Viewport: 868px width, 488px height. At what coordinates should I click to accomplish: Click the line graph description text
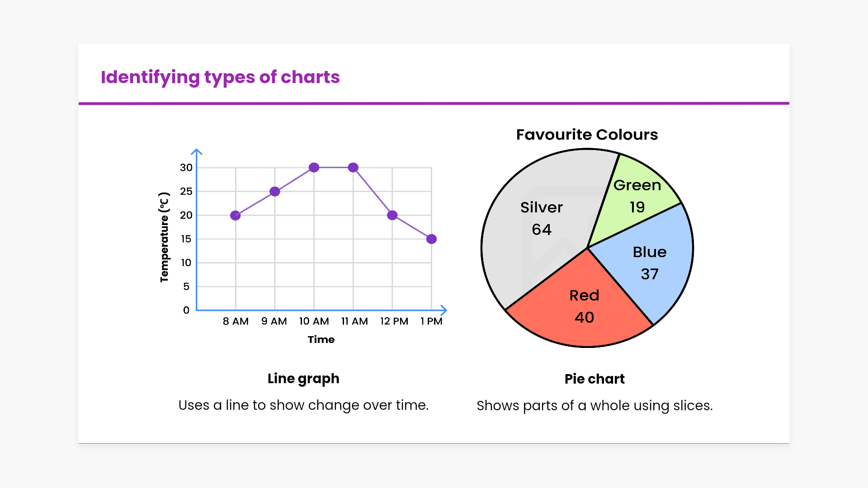coord(303,405)
